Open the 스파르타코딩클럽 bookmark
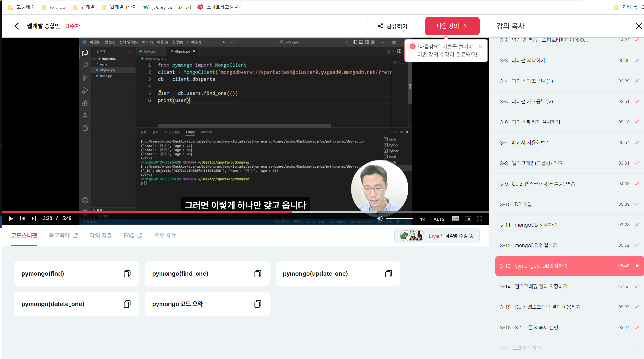 [220, 7]
